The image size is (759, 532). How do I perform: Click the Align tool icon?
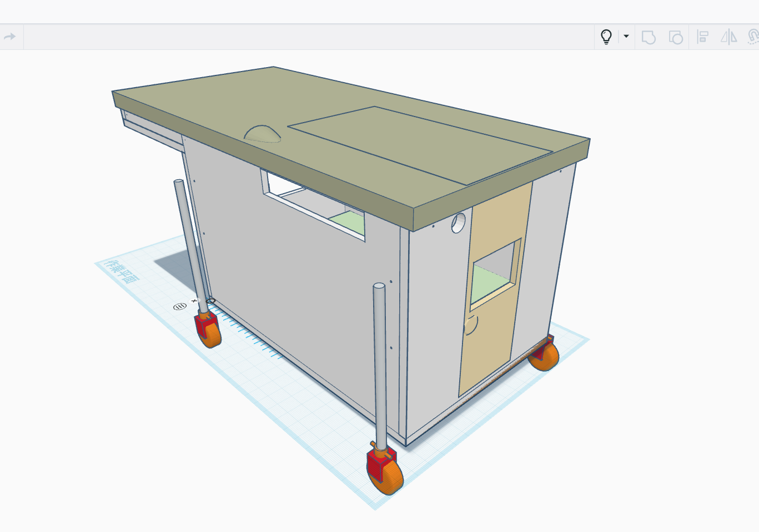tap(702, 37)
